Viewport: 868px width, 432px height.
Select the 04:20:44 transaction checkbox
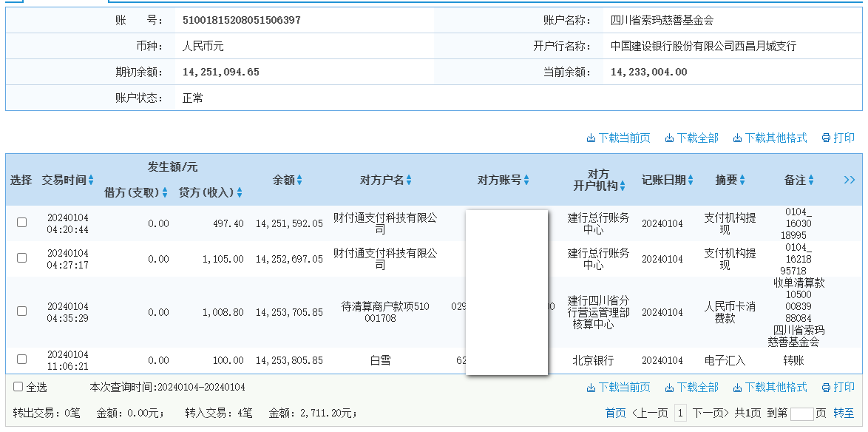21,222
